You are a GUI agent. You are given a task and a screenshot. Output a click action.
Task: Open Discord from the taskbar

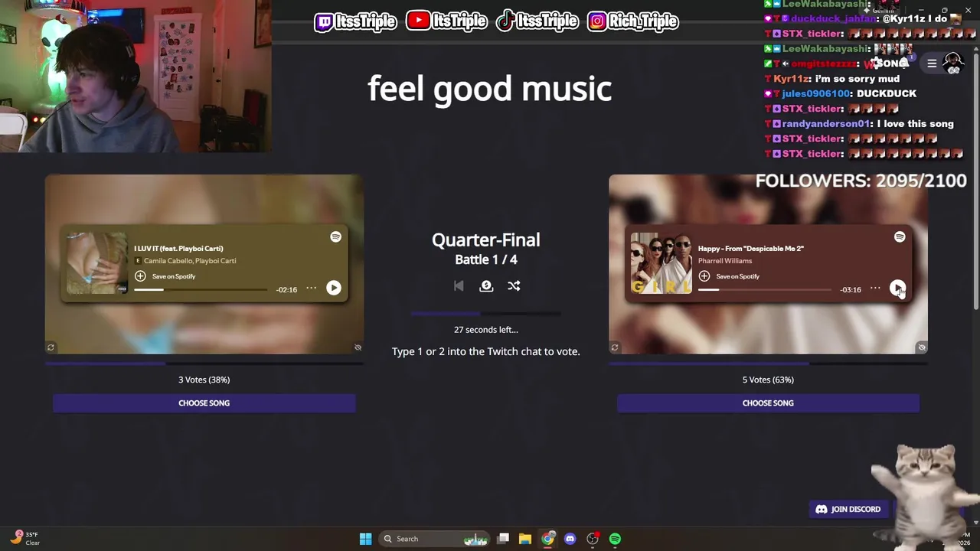click(x=570, y=539)
